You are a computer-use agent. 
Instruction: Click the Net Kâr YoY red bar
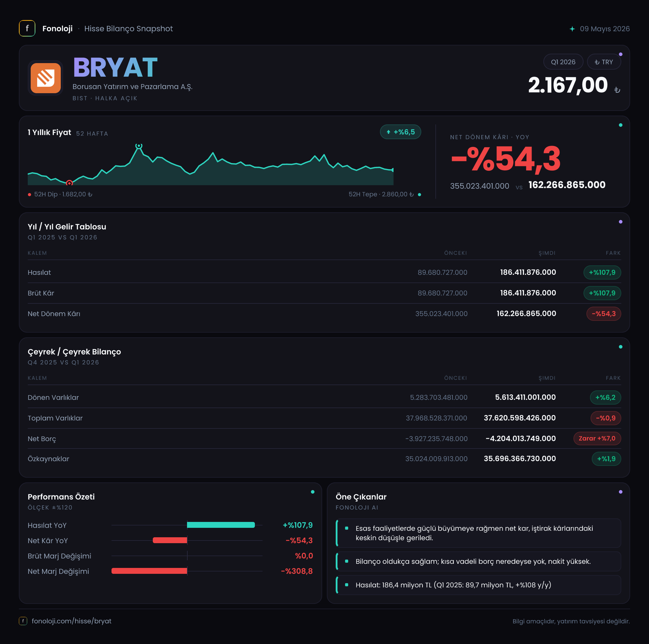pos(170,540)
